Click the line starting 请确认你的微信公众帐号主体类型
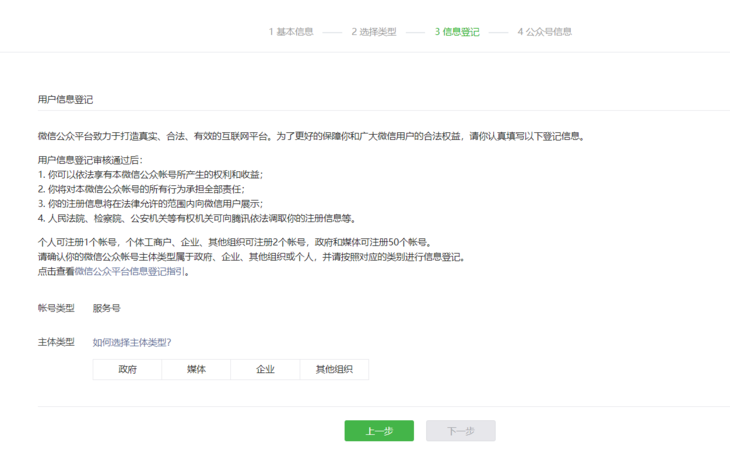730x464 pixels. 252,257
